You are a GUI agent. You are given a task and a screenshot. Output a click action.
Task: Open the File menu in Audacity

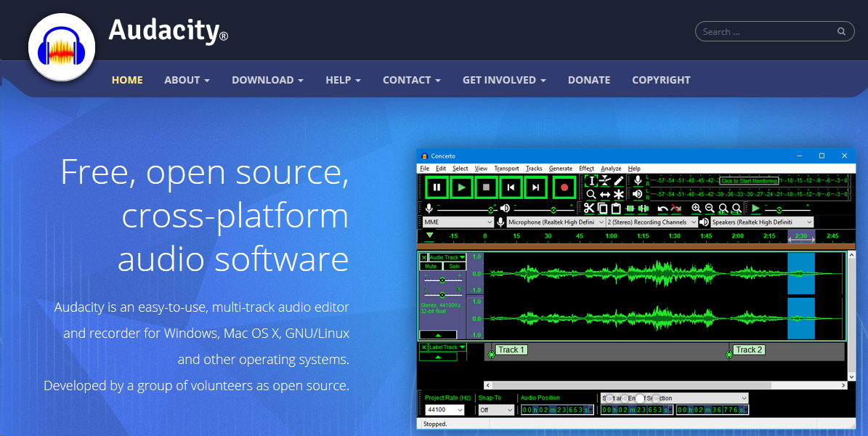(x=425, y=169)
